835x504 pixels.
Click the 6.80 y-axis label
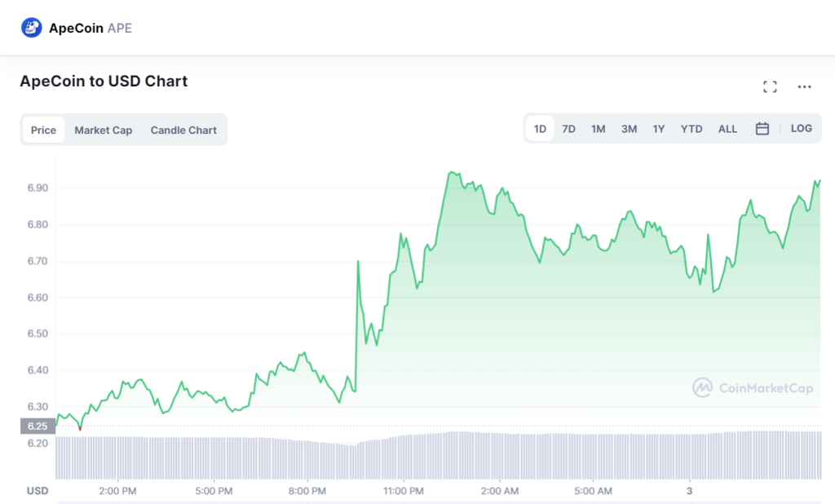pos(38,224)
